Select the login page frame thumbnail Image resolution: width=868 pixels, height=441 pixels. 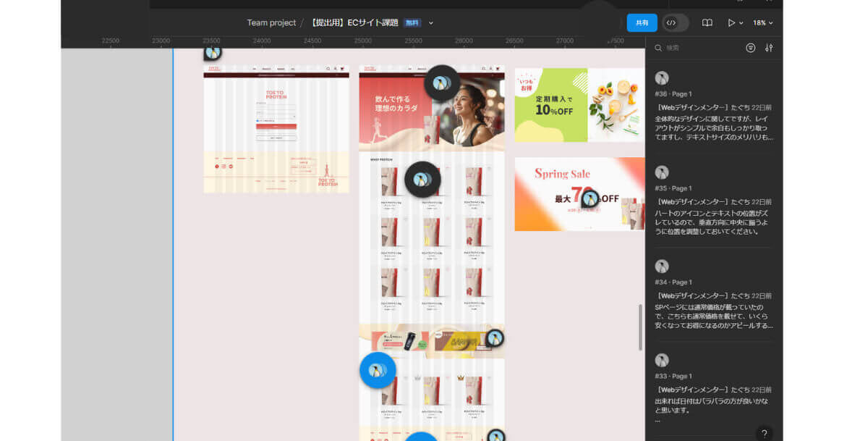point(276,129)
